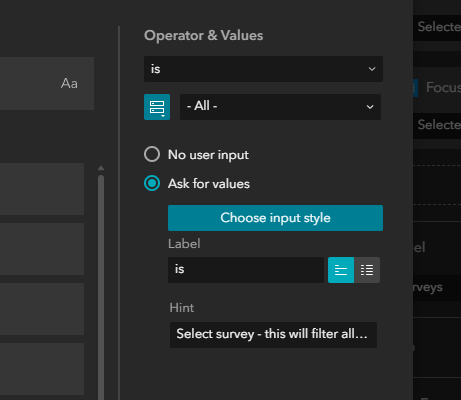The height and width of the screenshot is (400, 461).
Task: Select the last gray item in the left list
Action: (x=42, y=369)
